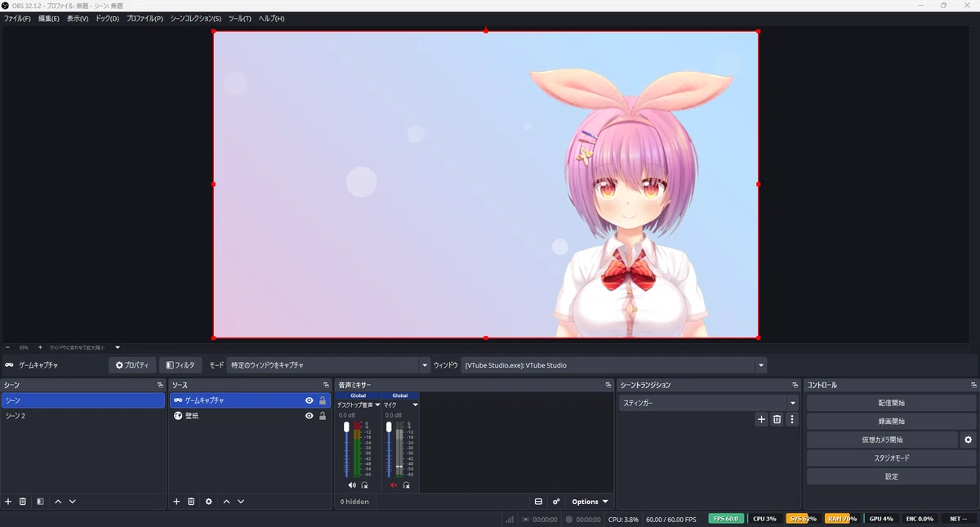Open virtual camera settings gear
This screenshot has height=527, width=980.
969,440
